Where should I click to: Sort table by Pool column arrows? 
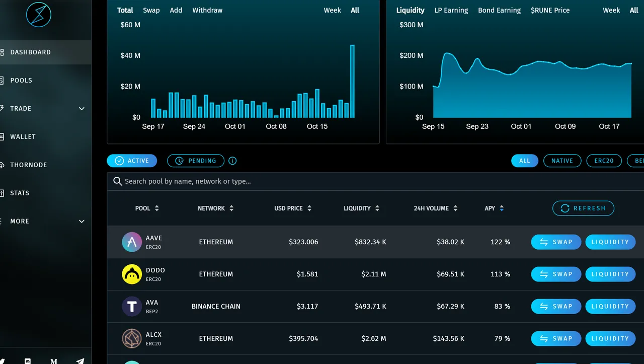coord(157,208)
